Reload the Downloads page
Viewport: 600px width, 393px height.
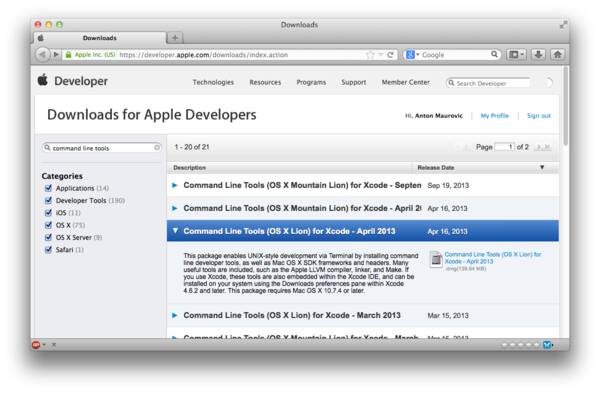tap(390, 55)
